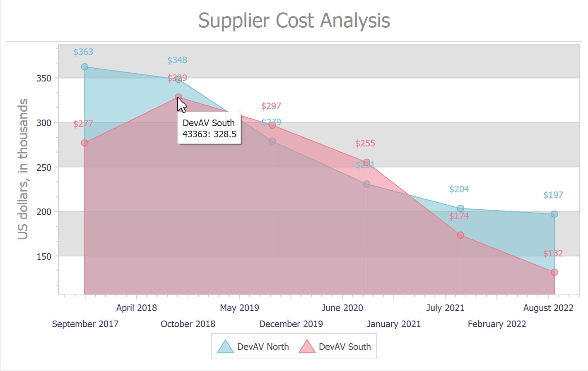The image size is (588, 371).
Task: Click the DevAV North $363 data point
Action: (x=84, y=67)
